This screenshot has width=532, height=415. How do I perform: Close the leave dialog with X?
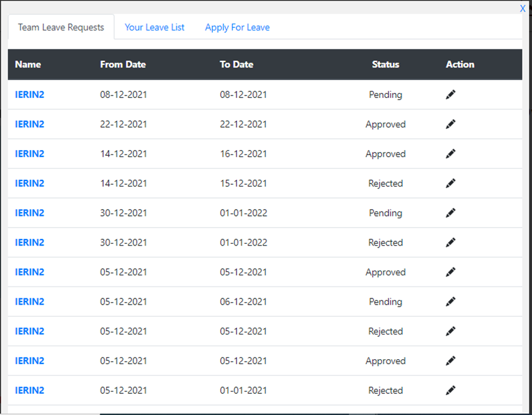tap(523, 9)
